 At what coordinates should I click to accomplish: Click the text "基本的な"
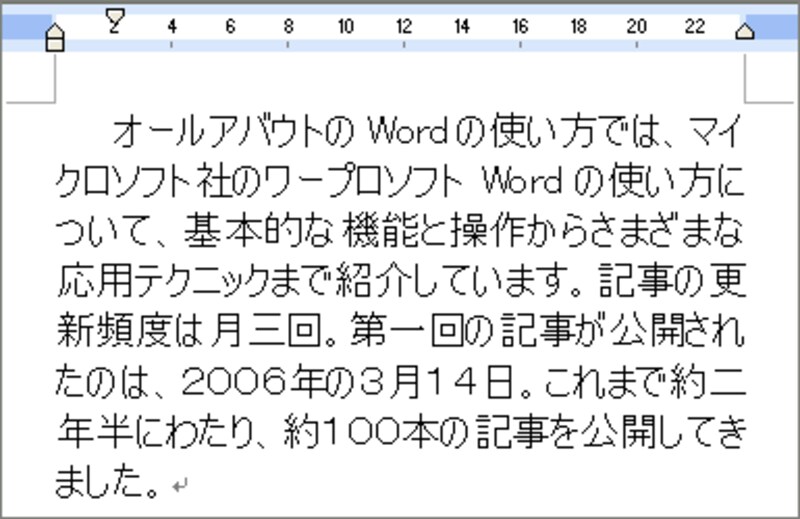(258, 232)
